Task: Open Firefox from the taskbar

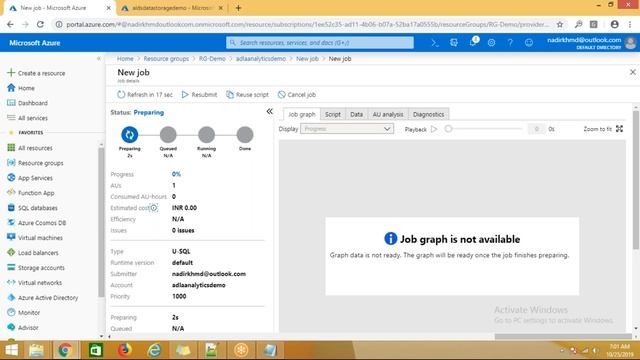Action: pyautogui.click(x=124, y=350)
